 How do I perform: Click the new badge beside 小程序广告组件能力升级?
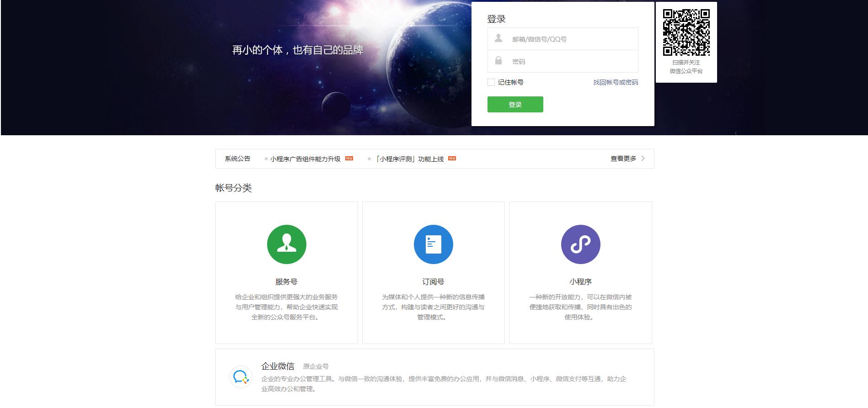click(349, 159)
